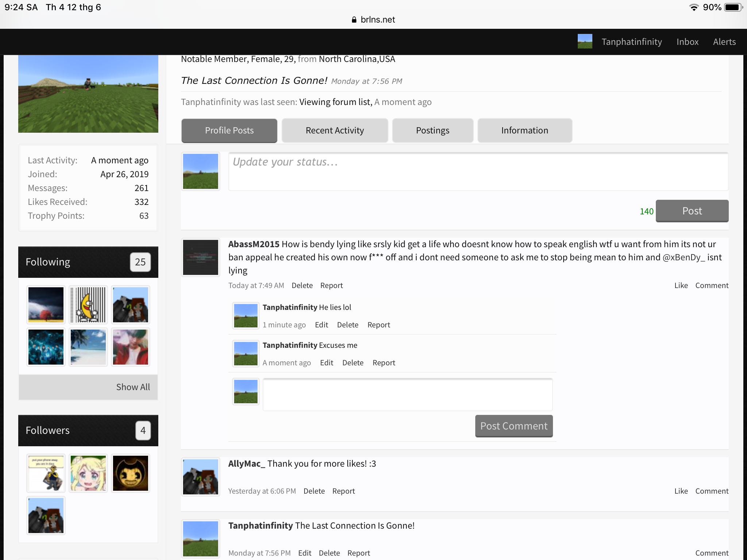This screenshot has height=560, width=747.
Task: Show All followed members
Action: (x=133, y=387)
